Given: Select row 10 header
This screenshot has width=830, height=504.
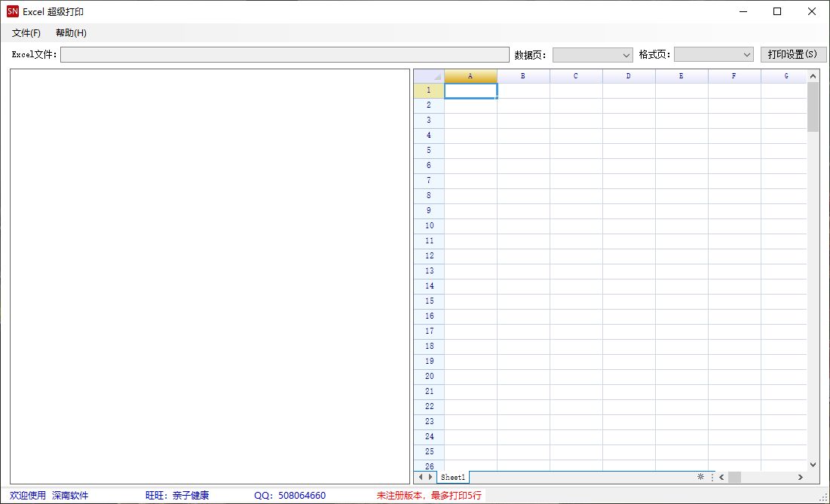Looking at the screenshot, I should pos(429,226).
